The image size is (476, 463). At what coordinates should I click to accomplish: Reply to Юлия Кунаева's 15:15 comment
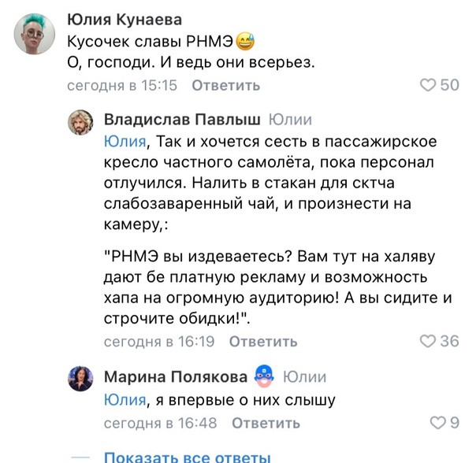tap(226, 85)
